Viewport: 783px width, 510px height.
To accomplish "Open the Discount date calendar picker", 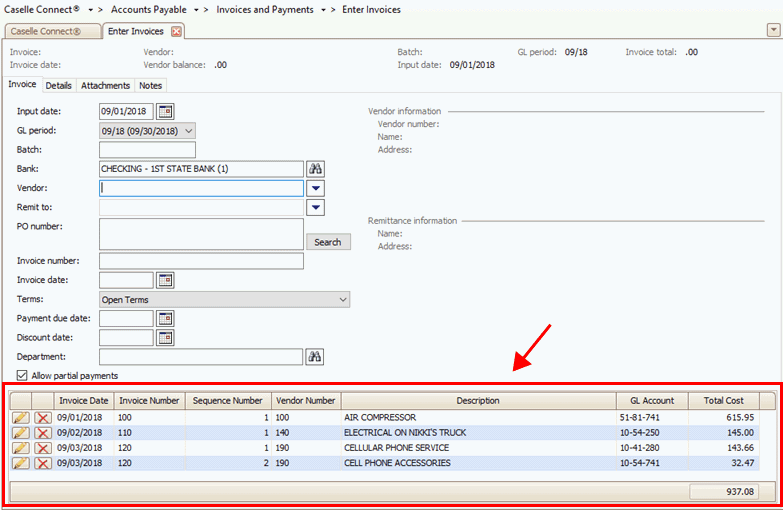I will point(165,338).
